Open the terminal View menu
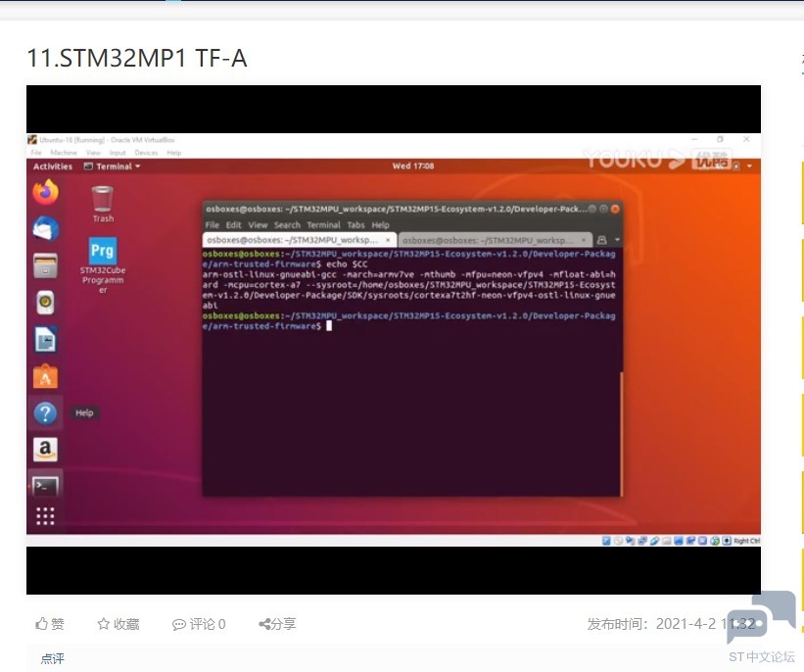 click(258, 225)
